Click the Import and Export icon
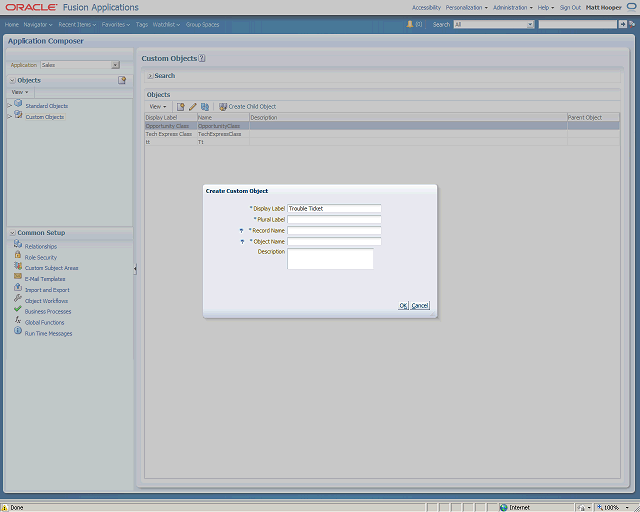This screenshot has width=640, height=512. 18,287
